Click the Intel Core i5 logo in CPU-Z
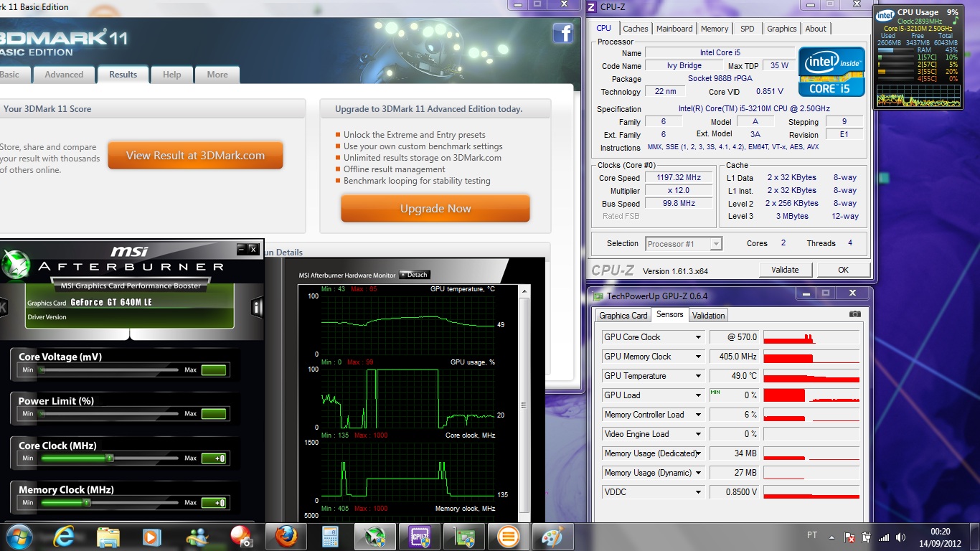The width and height of the screenshot is (980, 551). (831, 72)
